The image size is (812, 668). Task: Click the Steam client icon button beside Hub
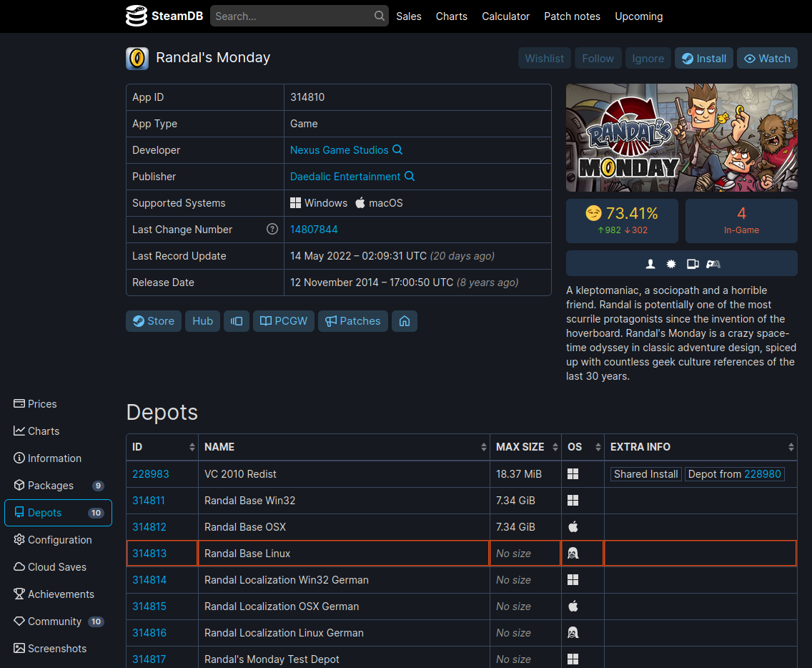237,321
